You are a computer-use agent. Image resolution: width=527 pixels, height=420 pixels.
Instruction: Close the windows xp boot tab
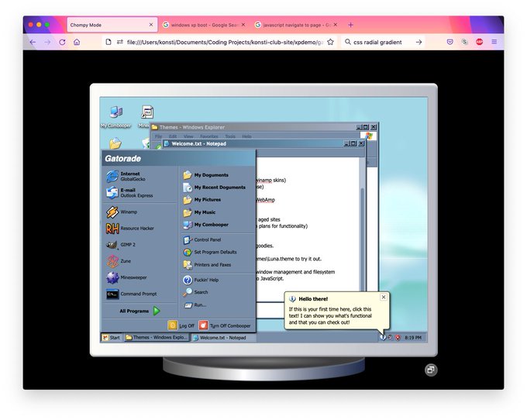243,25
